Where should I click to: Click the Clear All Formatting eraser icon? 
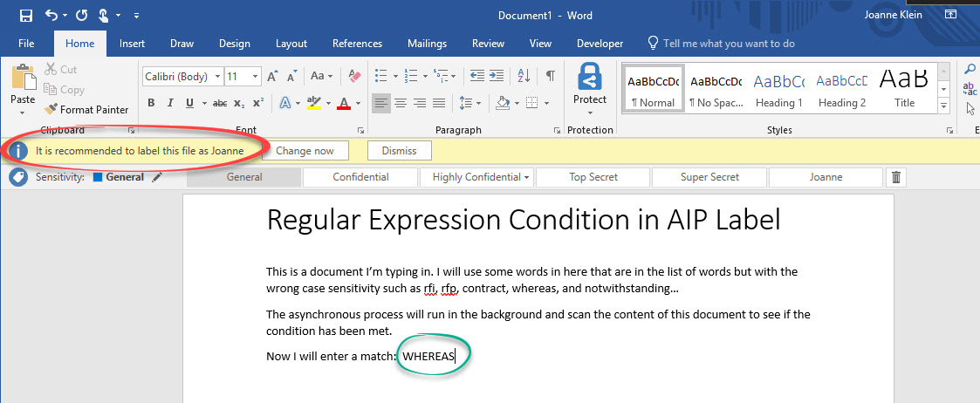pyautogui.click(x=354, y=76)
